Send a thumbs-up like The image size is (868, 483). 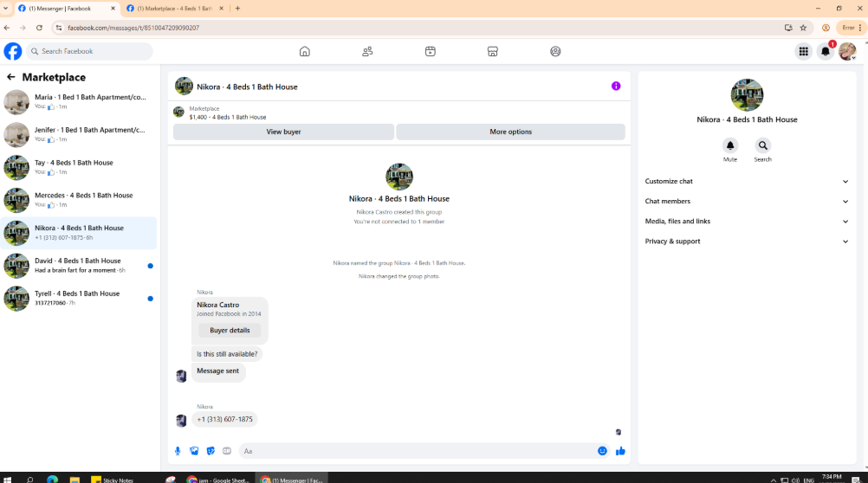coord(620,451)
